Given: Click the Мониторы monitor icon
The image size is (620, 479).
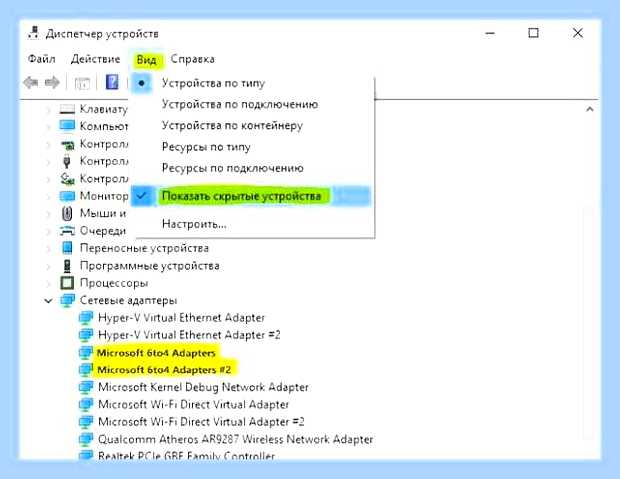Looking at the screenshot, I should (67, 196).
